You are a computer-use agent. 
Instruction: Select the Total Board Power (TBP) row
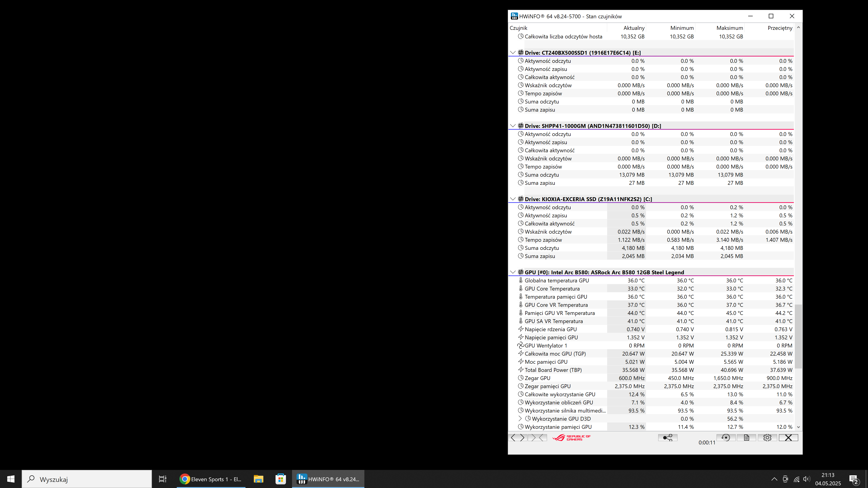tap(553, 370)
